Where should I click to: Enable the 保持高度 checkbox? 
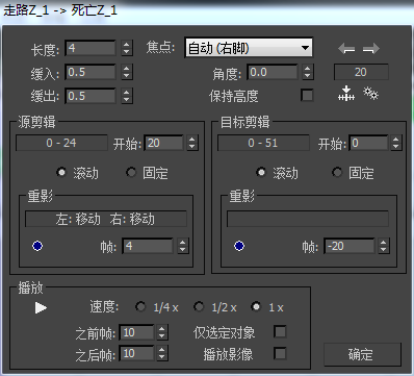[x=307, y=95]
